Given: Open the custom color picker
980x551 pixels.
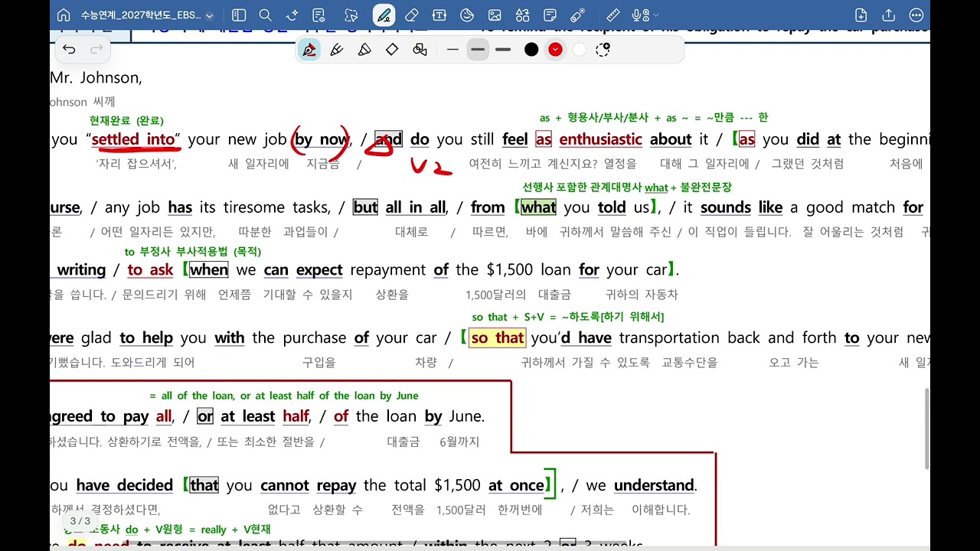Looking at the screenshot, I should tap(603, 50).
